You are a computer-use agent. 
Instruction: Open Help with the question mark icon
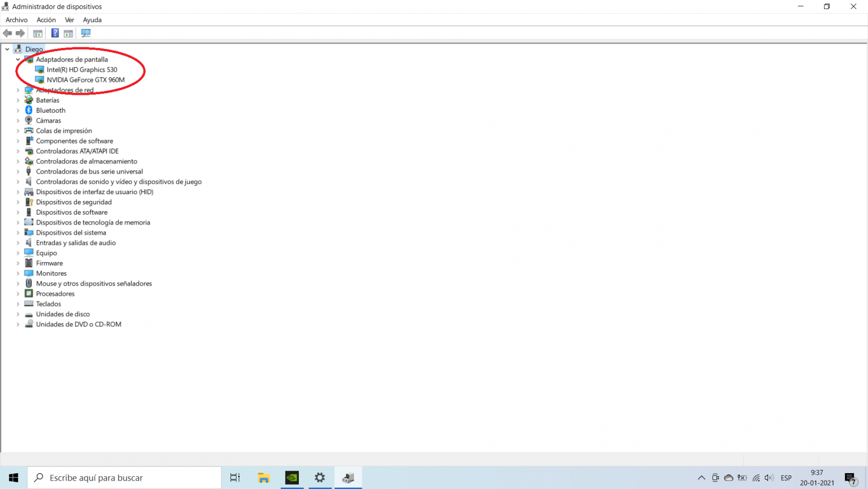point(55,33)
